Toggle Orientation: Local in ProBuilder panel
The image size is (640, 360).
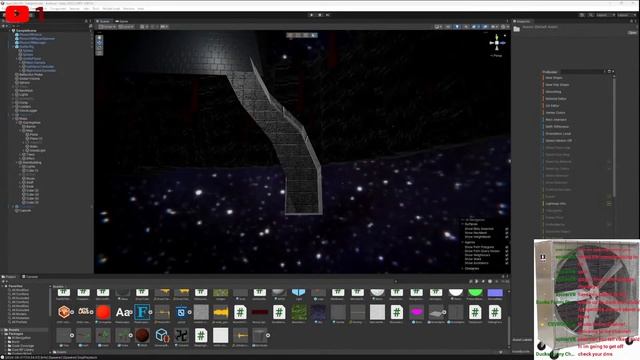pyautogui.click(x=558, y=133)
